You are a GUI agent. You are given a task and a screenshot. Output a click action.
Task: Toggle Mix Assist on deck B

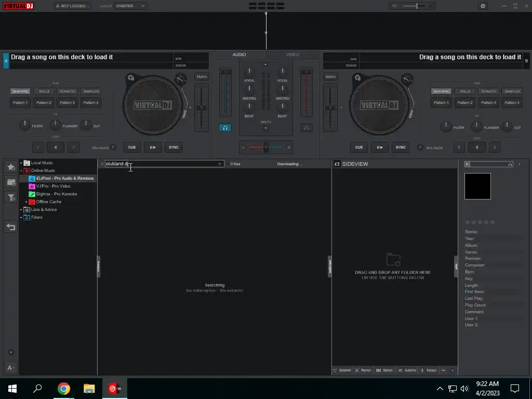coord(420,148)
